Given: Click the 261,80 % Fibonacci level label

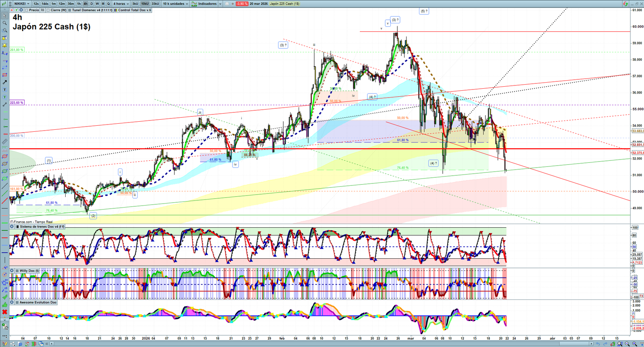Looking at the screenshot, I should (17, 50).
